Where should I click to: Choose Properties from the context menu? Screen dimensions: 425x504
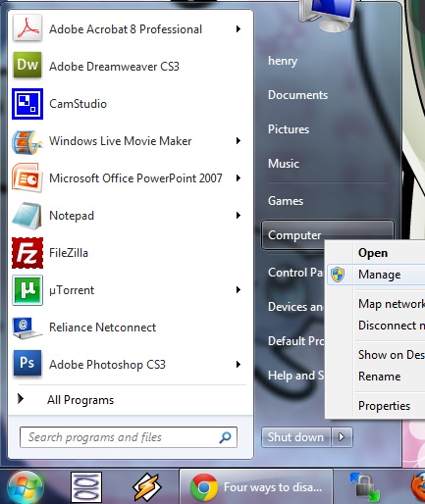[376, 406]
